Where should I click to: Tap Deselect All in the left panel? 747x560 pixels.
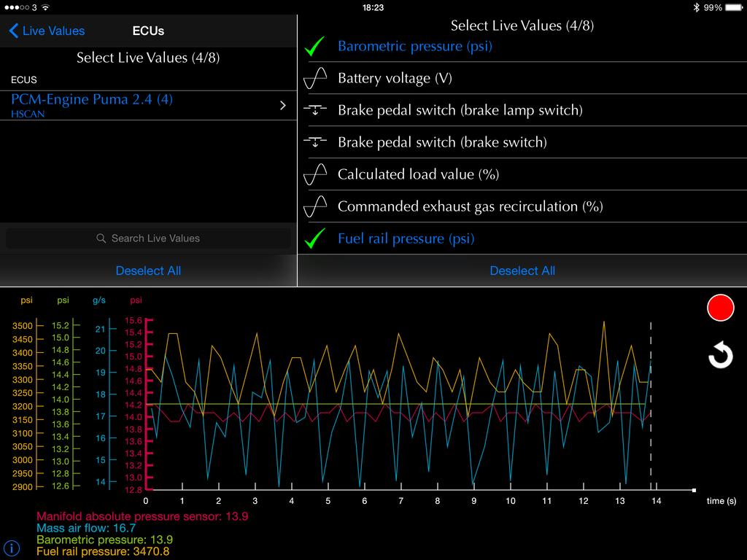(148, 271)
